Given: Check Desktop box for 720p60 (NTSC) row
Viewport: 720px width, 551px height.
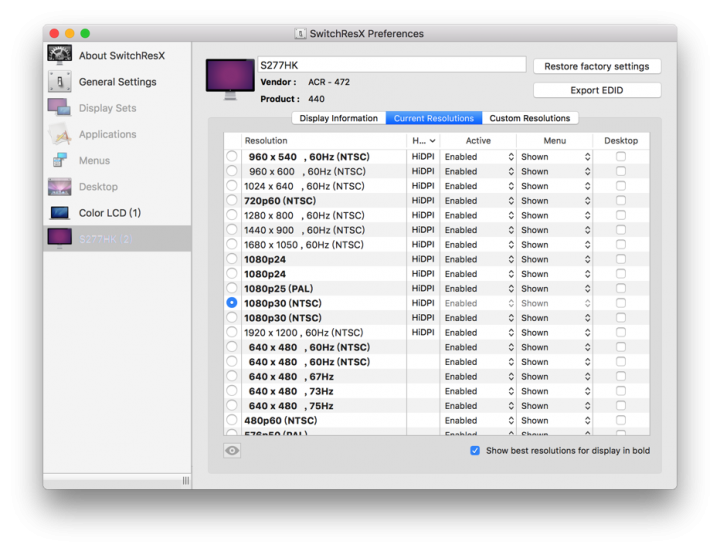Looking at the screenshot, I should tap(621, 201).
